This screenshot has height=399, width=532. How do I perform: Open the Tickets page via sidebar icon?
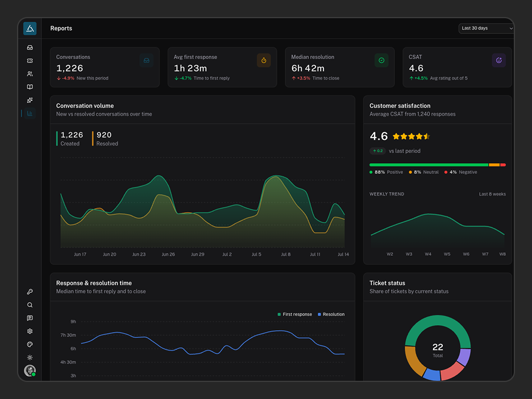point(30,61)
